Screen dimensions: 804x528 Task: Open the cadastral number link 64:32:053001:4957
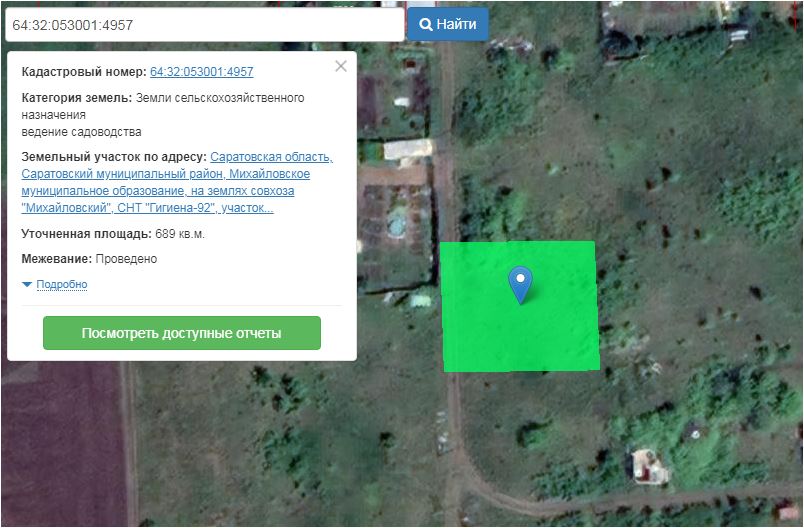[201, 72]
